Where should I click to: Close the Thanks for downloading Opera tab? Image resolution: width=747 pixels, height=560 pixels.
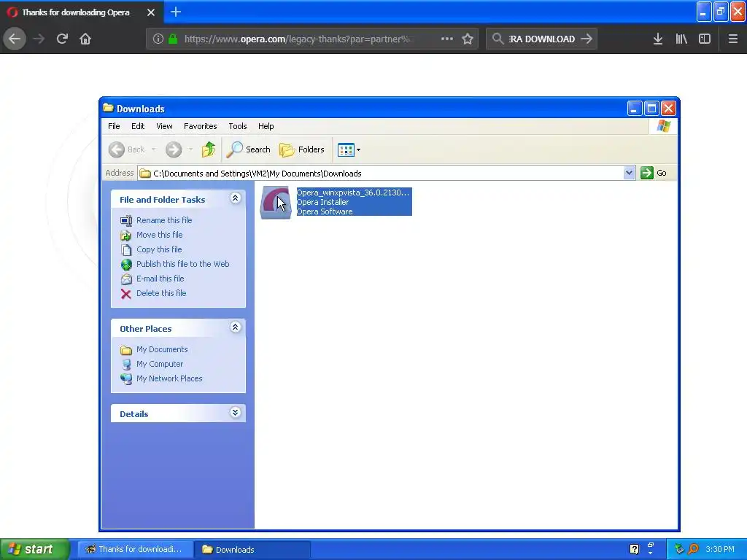pyautogui.click(x=151, y=12)
